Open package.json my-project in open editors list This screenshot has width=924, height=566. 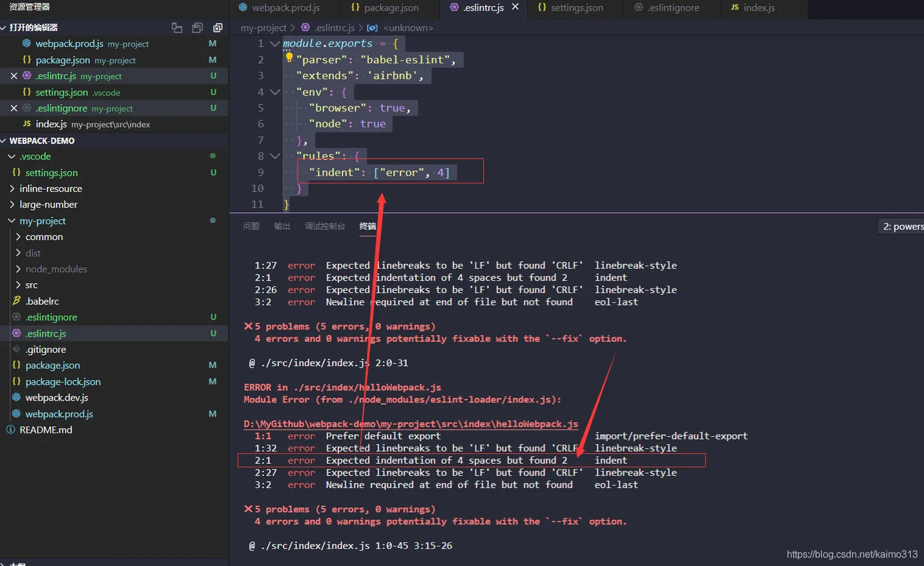click(x=114, y=60)
